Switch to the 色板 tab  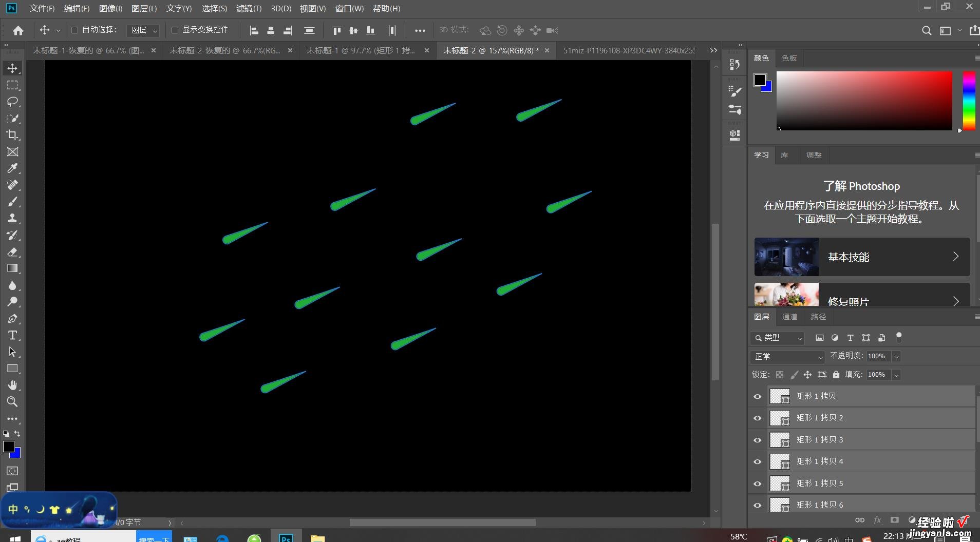pos(789,58)
